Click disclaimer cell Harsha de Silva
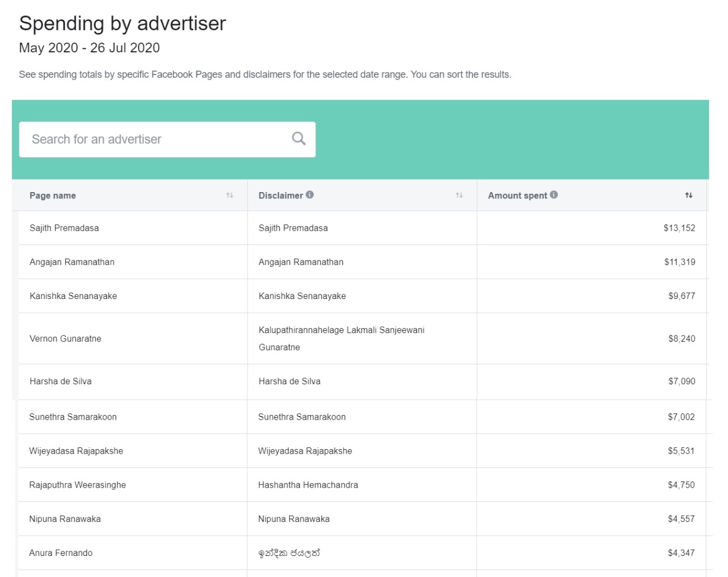 pos(289,381)
